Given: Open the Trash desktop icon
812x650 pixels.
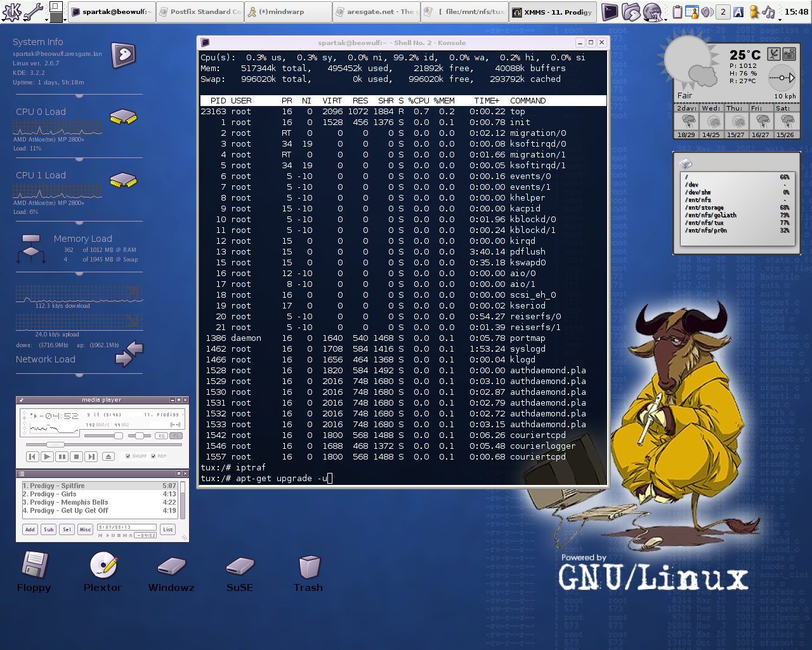Looking at the screenshot, I should pos(308,566).
